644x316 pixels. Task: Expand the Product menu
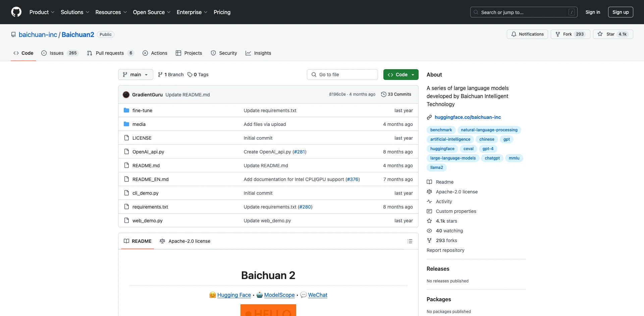[42, 12]
